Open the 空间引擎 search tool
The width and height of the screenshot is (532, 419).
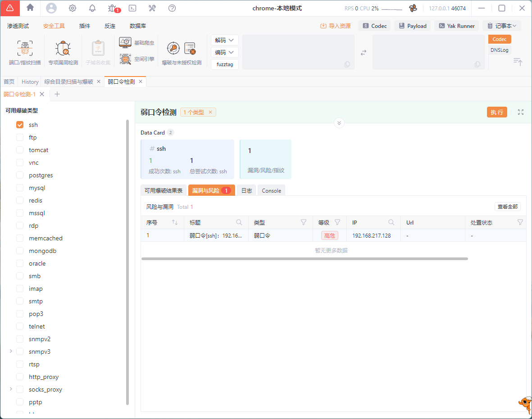tap(137, 59)
